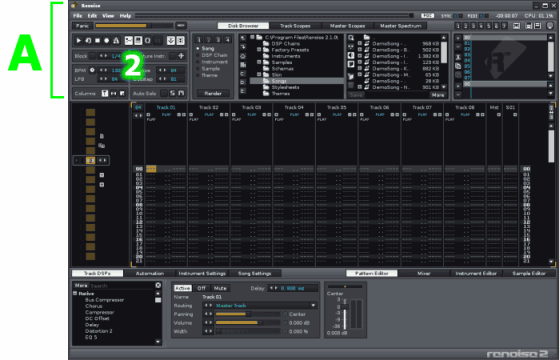The width and height of the screenshot is (560, 360).
Task: Switch to the Track Scopes tab
Action: click(295, 26)
